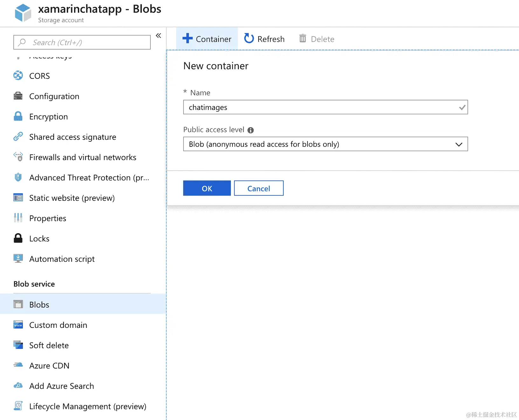Open the Public access level dropdown

point(325,144)
